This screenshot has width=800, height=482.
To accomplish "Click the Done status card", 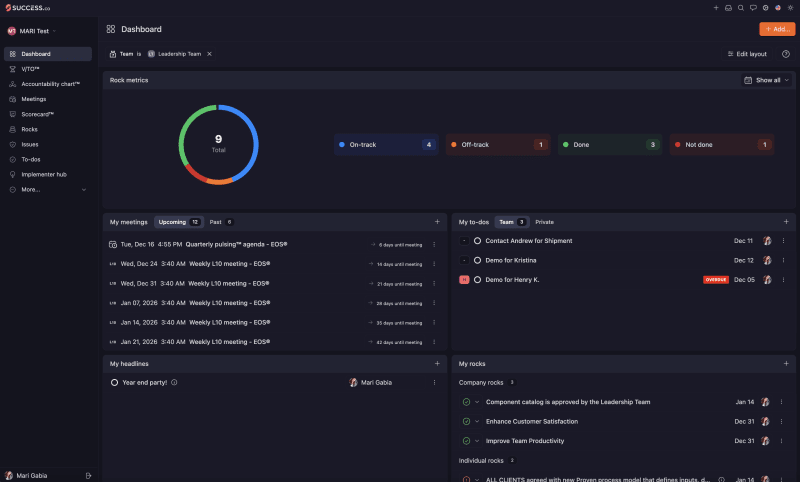I will [x=610, y=144].
